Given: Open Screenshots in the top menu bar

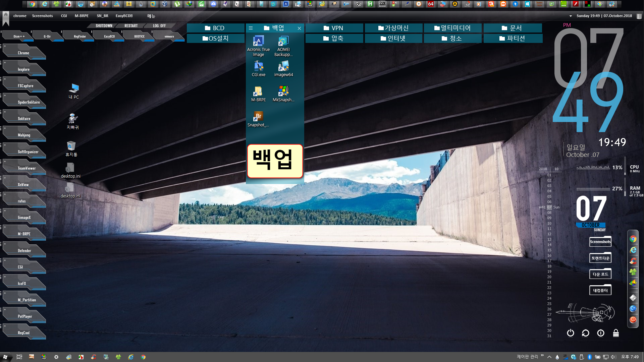Looking at the screenshot, I should coord(42,16).
